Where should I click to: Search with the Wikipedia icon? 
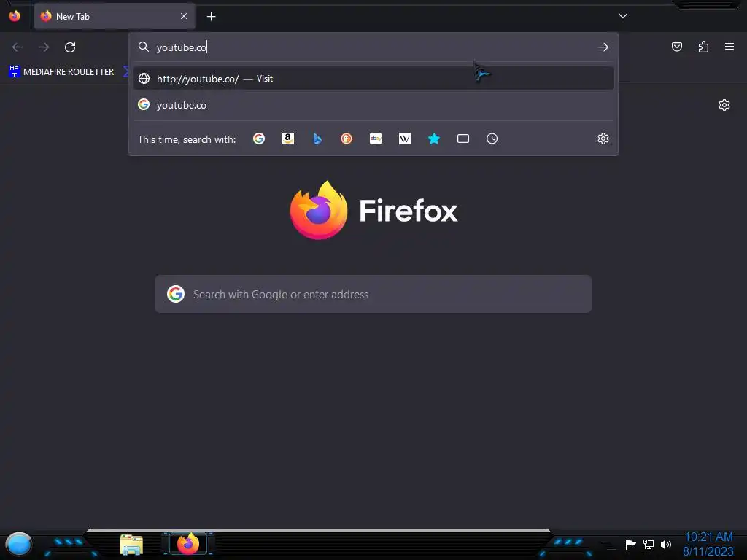click(x=404, y=139)
